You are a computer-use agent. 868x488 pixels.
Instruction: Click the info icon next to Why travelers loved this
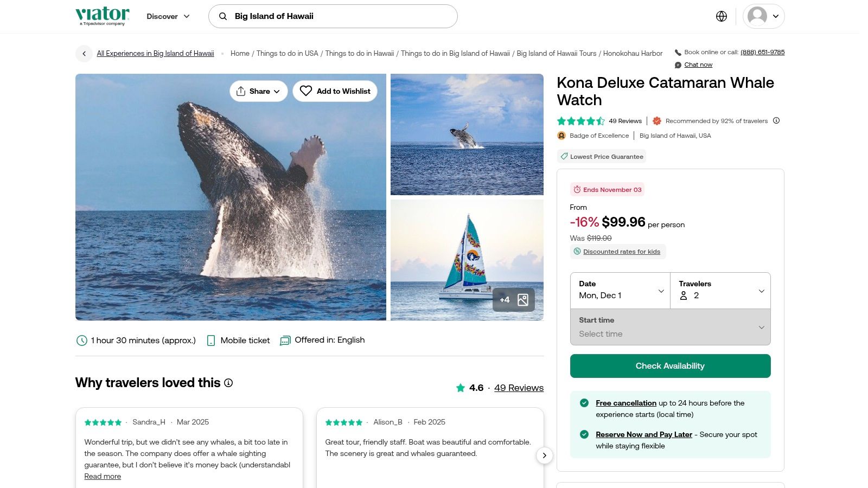tap(228, 383)
